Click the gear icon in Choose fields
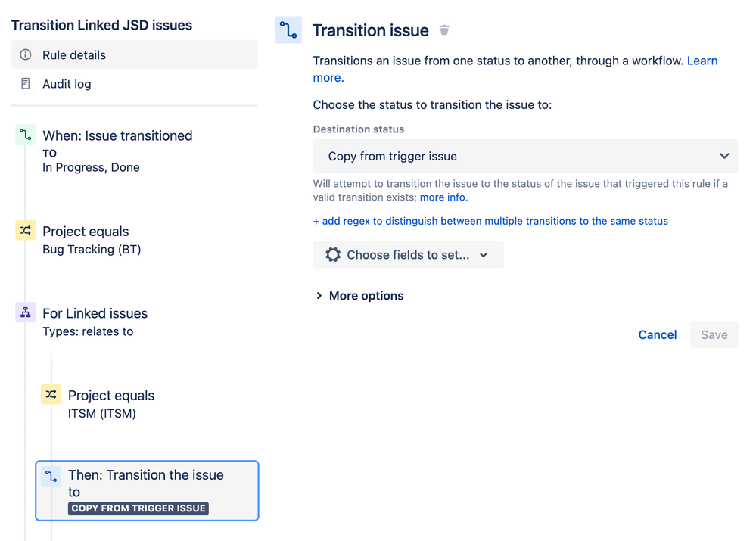This screenshot has width=756, height=541. (x=333, y=255)
